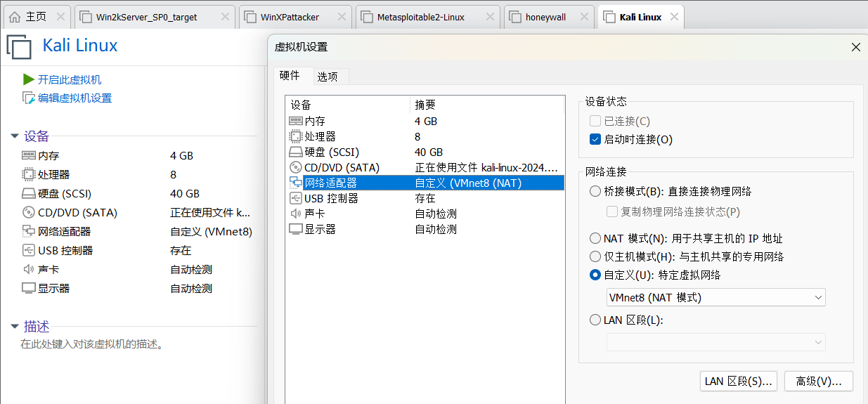Screen dimensions: 868x404
Task: Click the 开启此虚拟机 link
Action: pos(70,79)
